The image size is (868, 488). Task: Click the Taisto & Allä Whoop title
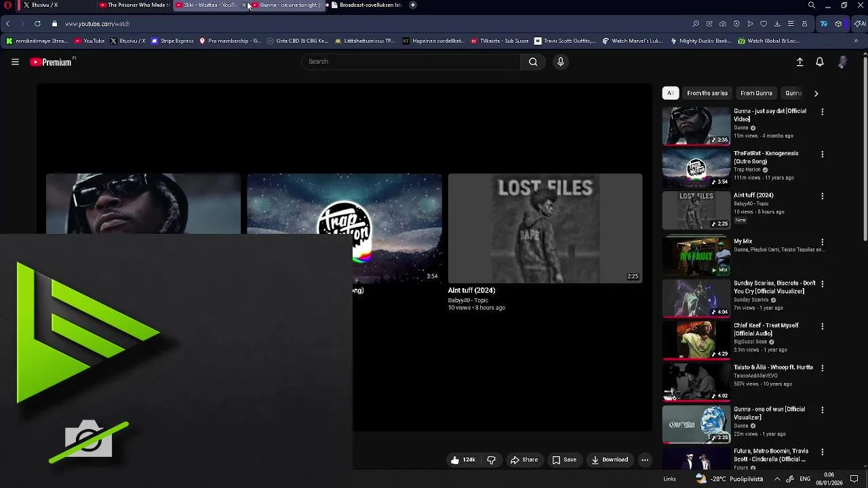(x=773, y=367)
